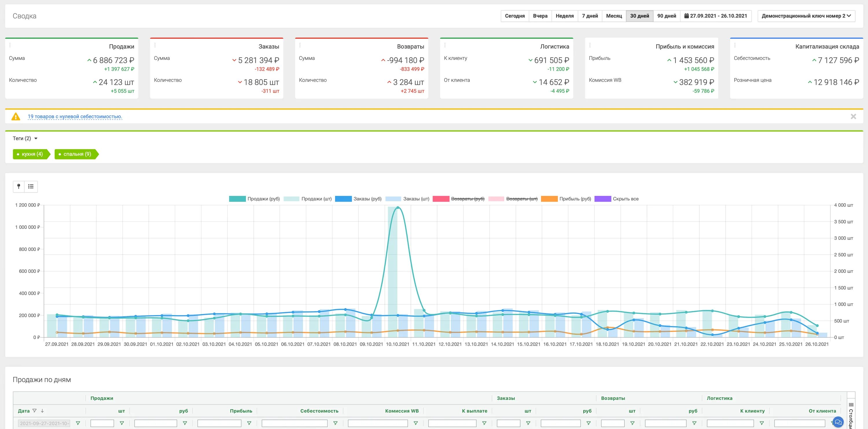Click the pink Возвраты (шт) legend swatch

tap(496, 199)
